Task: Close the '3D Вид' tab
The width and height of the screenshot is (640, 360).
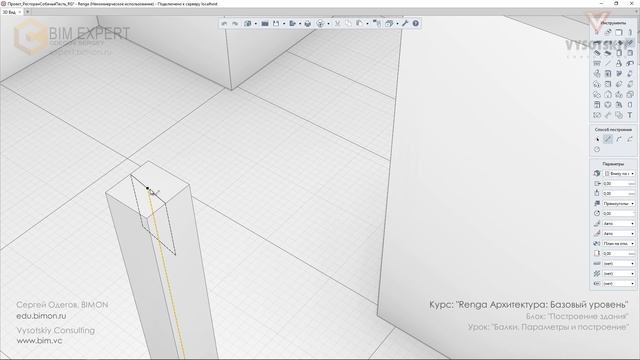Action: click(x=20, y=12)
